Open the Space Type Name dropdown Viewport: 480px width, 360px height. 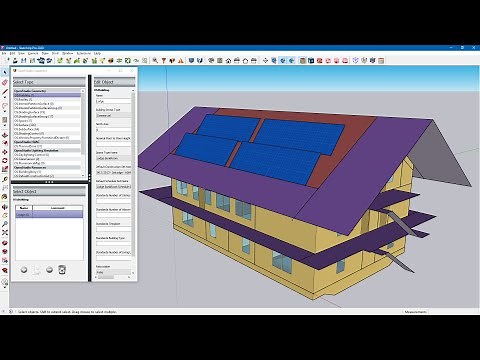click(x=113, y=158)
